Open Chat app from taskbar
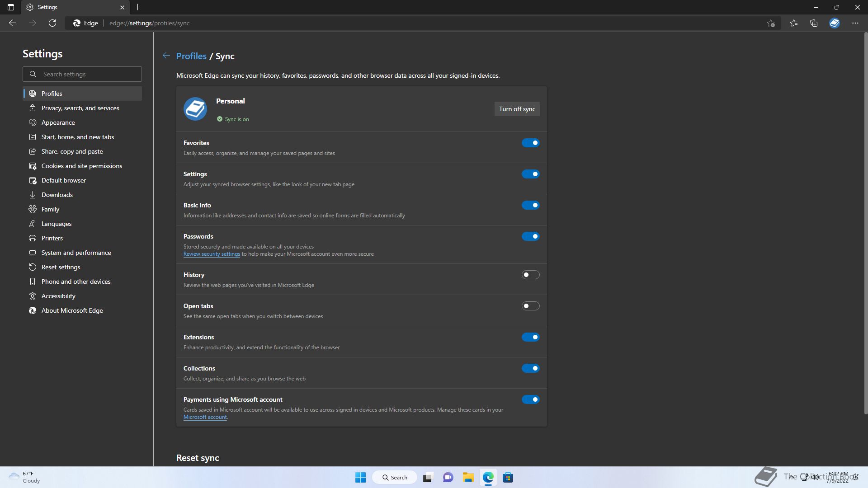 (448, 478)
